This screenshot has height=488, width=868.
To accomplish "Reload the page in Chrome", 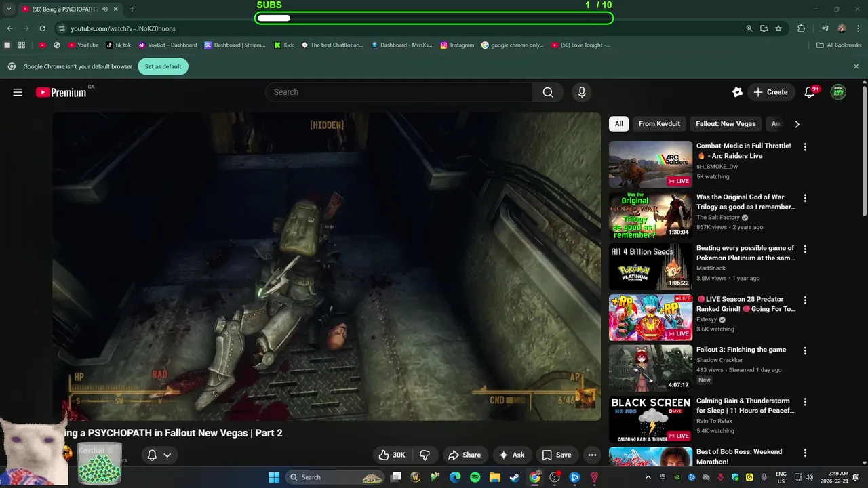I will click(42, 28).
